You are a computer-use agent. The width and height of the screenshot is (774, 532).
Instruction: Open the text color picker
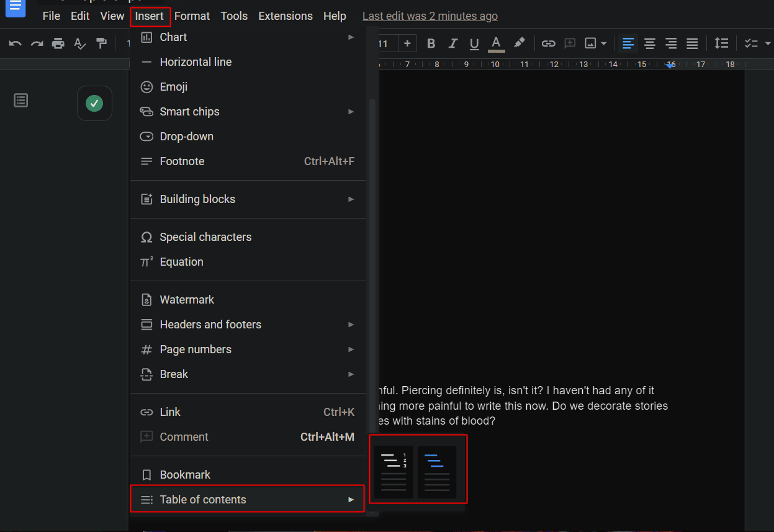point(496,43)
